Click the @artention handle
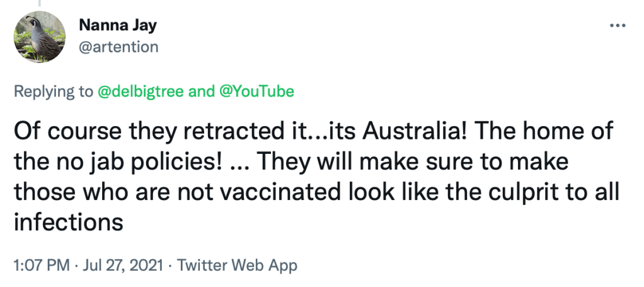Viewport: 644px width, 287px height. pos(118,47)
